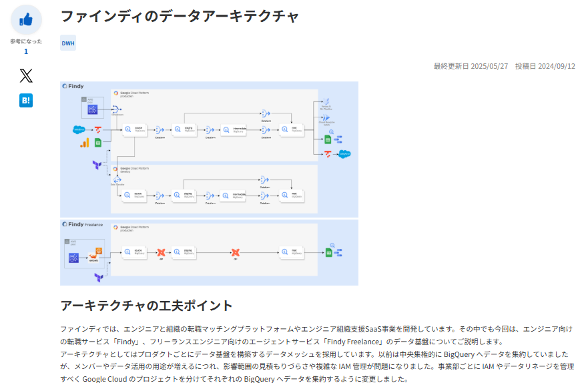Click the heading アーキテクチャの工夫ポイント
The height and width of the screenshot is (383, 588).
coord(147,306)
